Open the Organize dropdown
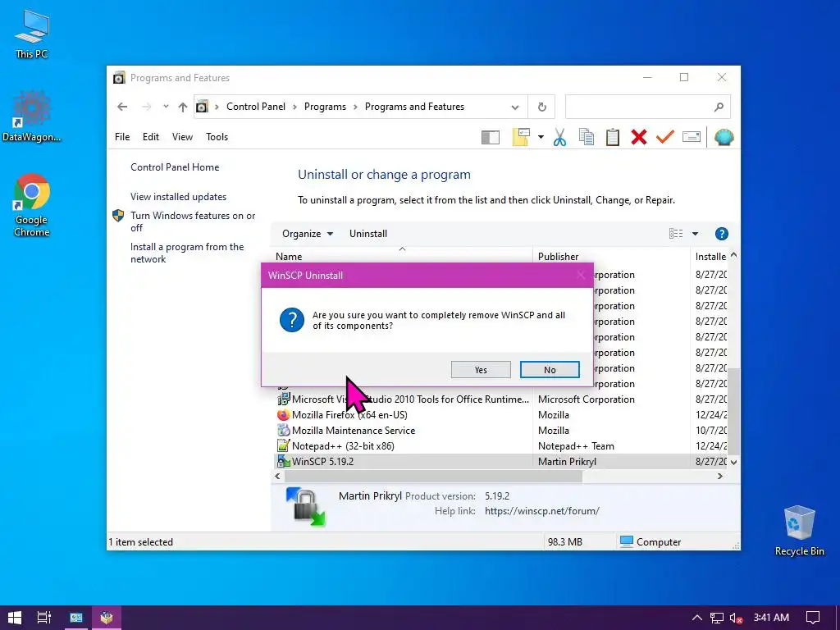Image resolution: width=840 pixels, height=630 pixels. point(308,234)
